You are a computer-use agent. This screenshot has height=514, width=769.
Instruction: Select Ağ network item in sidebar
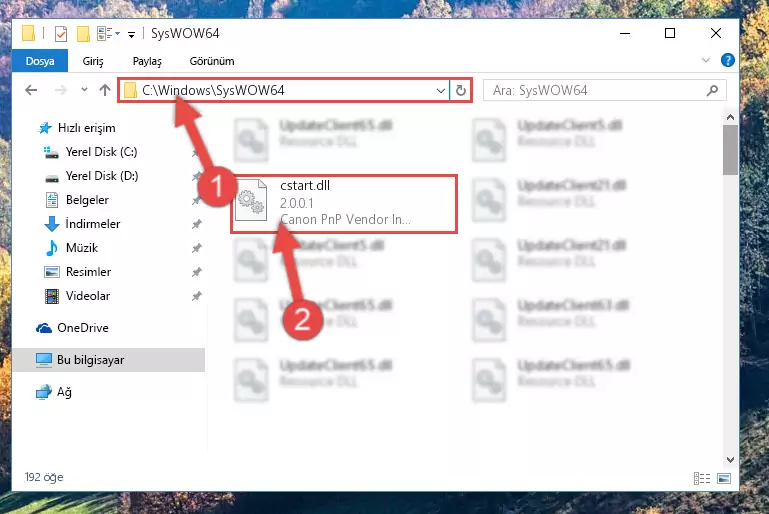(x=64, y=392)
